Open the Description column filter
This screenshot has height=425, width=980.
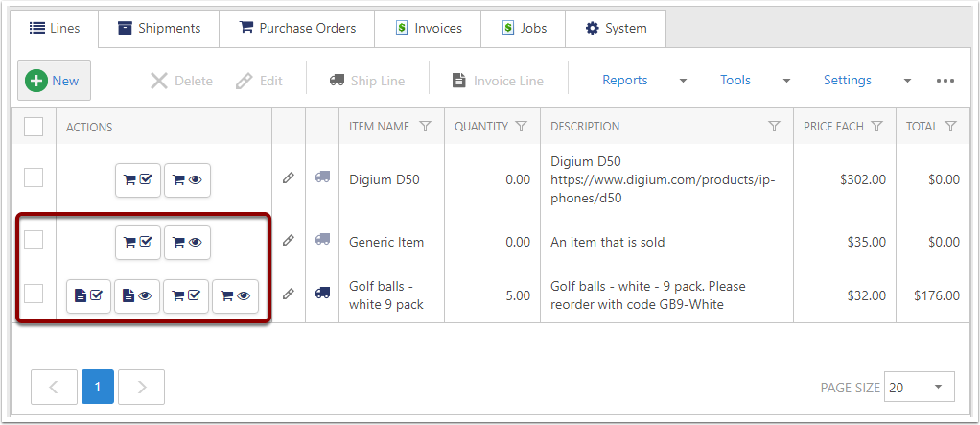pyautogui.click(x=774, y=127)
